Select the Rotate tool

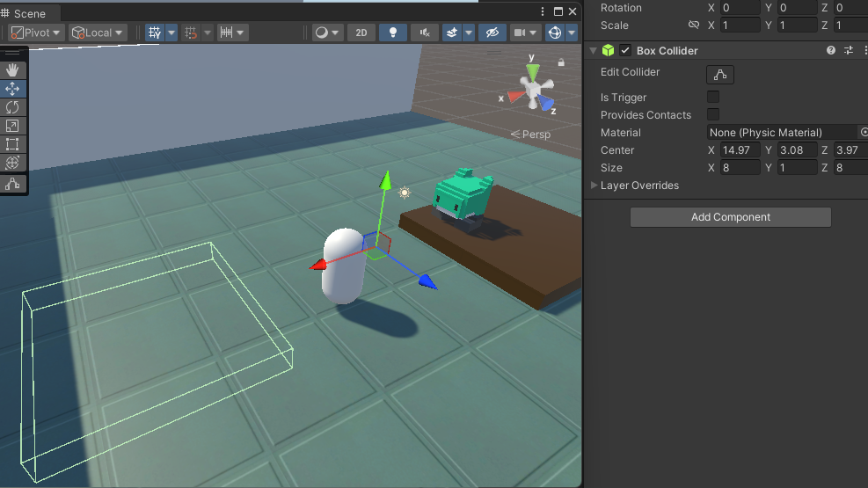tap(12, 106)
